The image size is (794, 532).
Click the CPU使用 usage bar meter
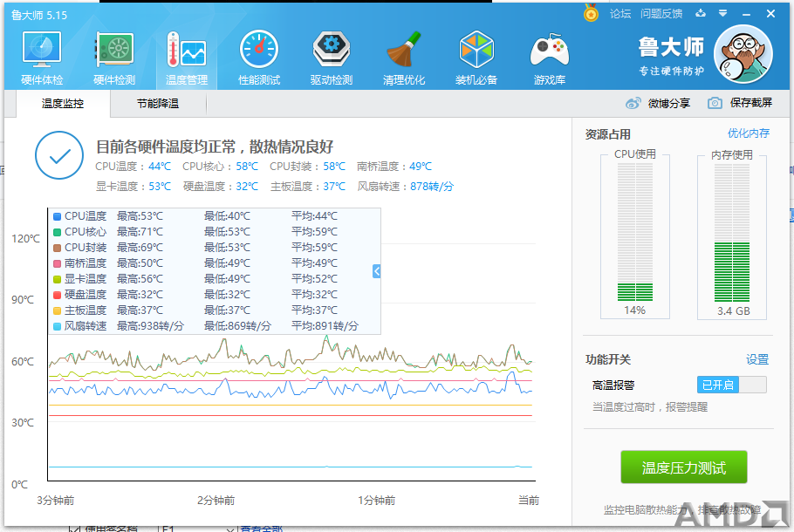(x=635, y=232)
